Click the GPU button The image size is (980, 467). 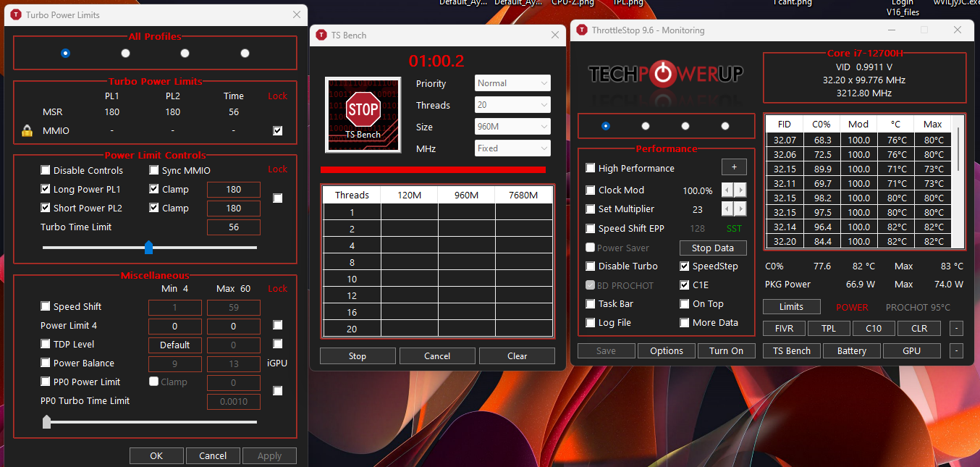(912, 351)
